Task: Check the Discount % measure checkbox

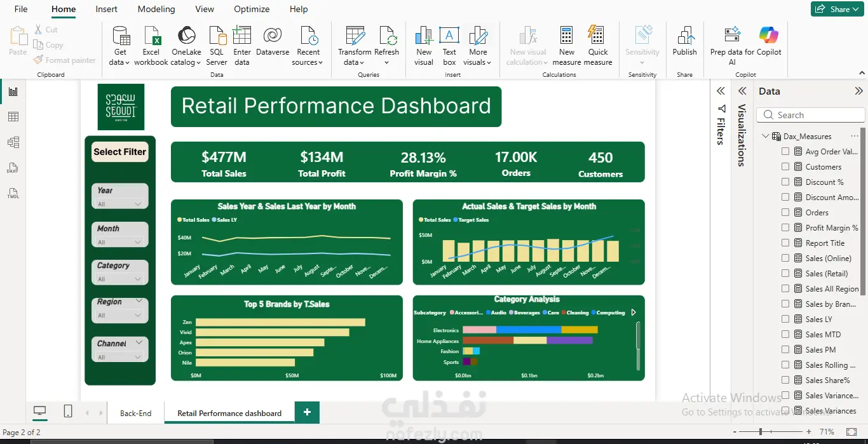Action: click(785, 182)
